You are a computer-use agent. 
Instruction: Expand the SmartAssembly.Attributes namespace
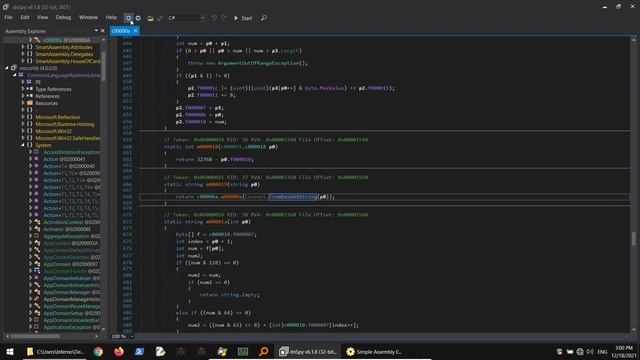(x=23, y=47)
